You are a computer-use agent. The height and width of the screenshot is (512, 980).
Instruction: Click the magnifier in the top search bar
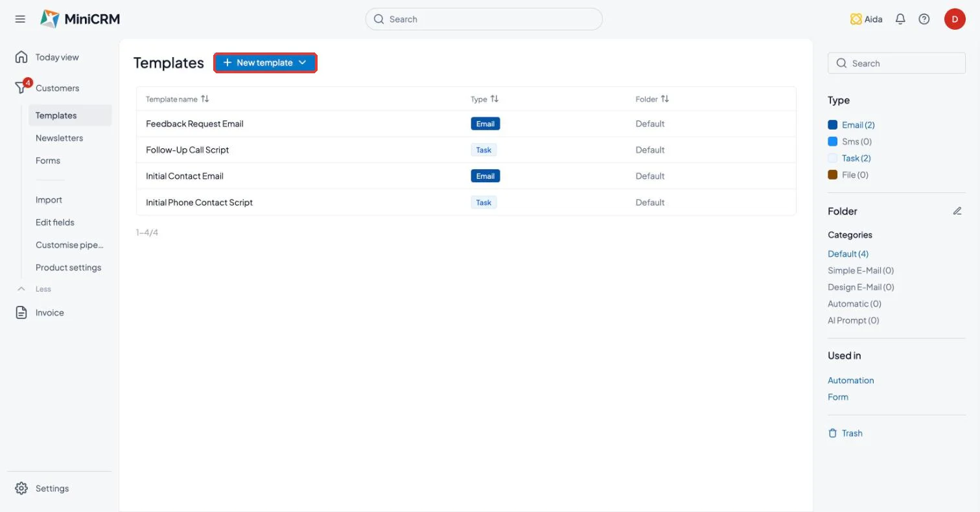click(379, 19)
